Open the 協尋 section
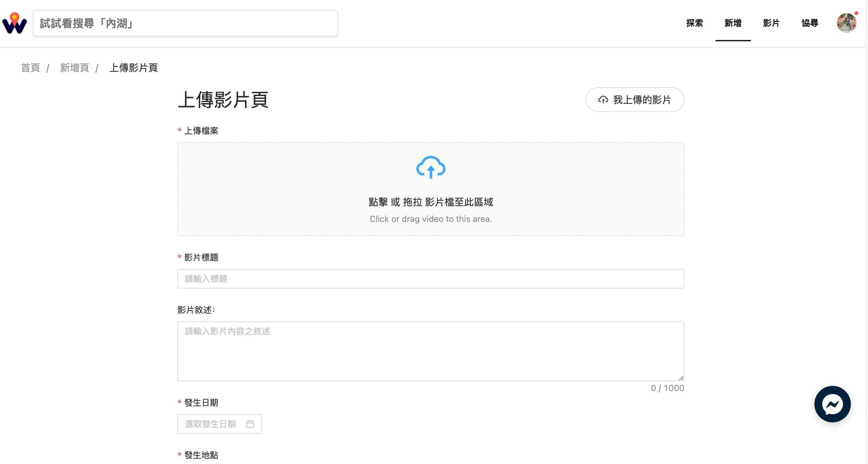Viewport: 868px width, 464px height. (x=810, y=23)
